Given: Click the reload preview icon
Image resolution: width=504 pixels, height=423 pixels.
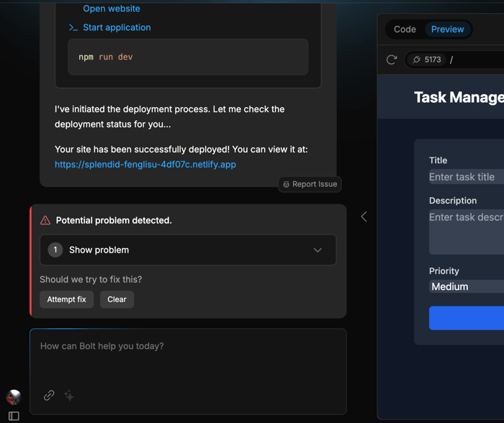Looking at the screenshot, I should coord(392,60).
